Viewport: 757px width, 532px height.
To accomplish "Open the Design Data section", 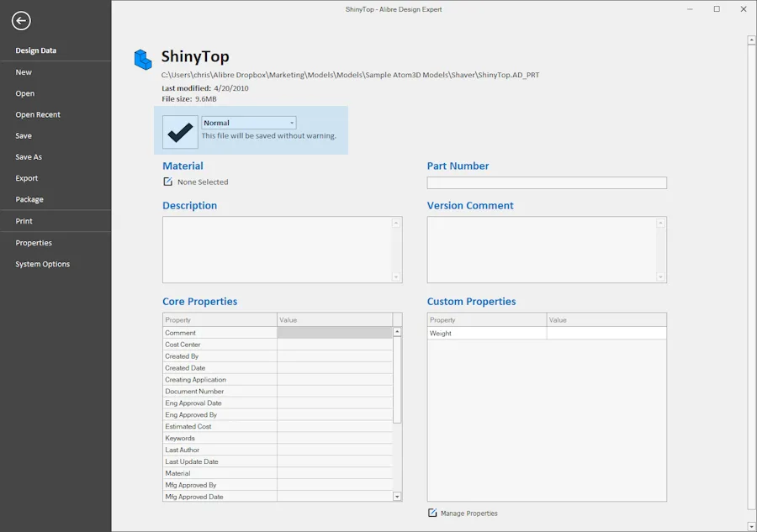I will (35, 50).
